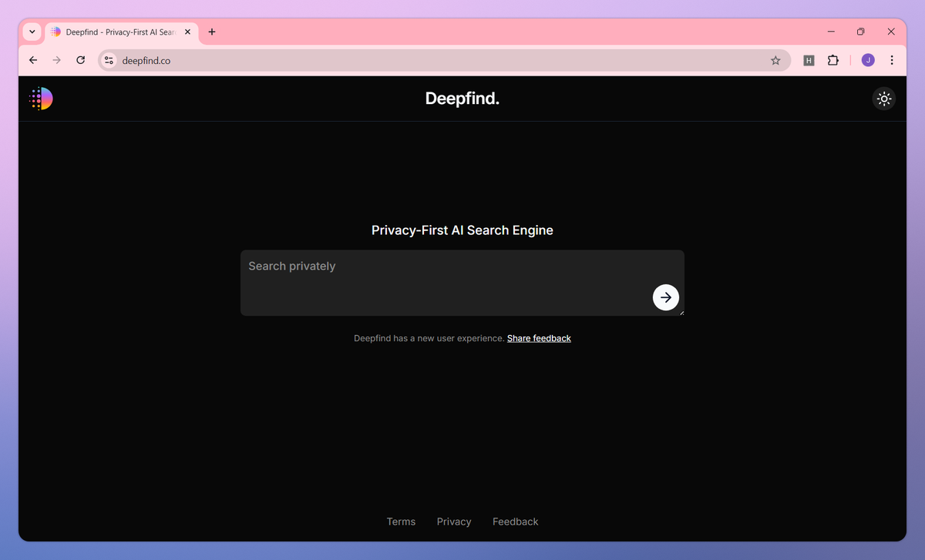View site information icon in address bar
The width and height of the screenshot is (925, 560).
109,60
